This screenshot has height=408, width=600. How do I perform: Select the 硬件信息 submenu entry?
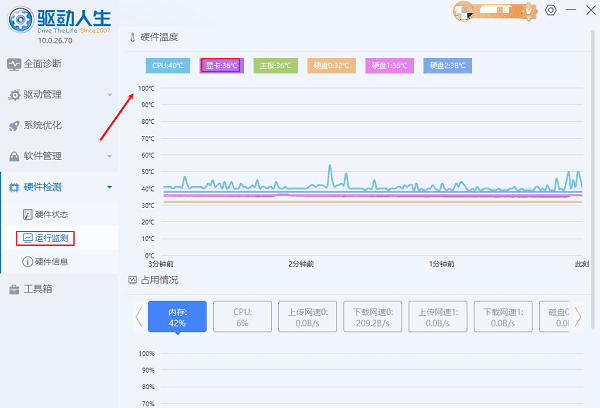point(59,262)
